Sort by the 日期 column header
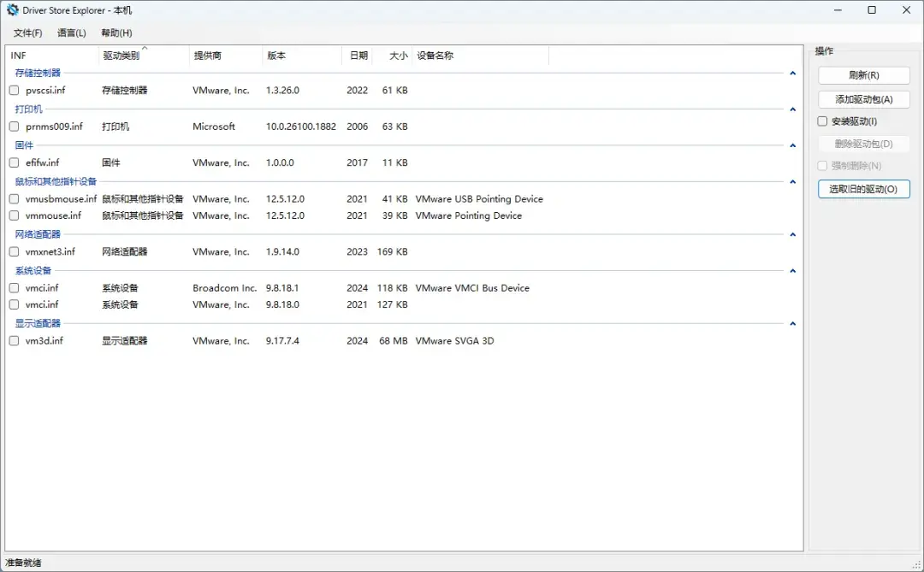 (357, 56)
